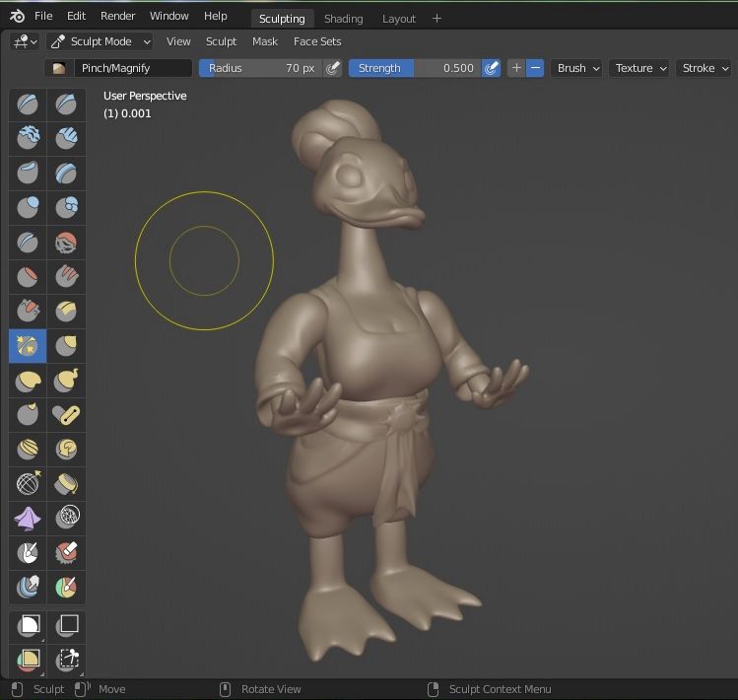Select the Draw brush tool
This screenshot has height=700, width=738.
[28, 104]
